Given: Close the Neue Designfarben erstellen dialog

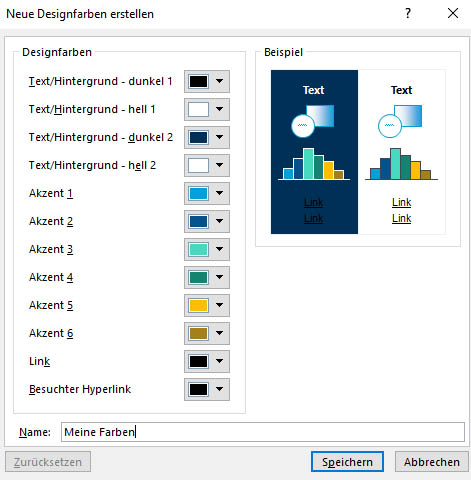Looking at the screenshot, I should [453, 13].
